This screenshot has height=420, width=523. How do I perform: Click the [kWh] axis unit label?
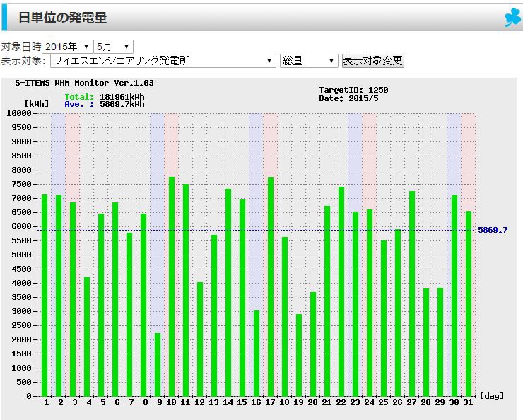point(37,104)
